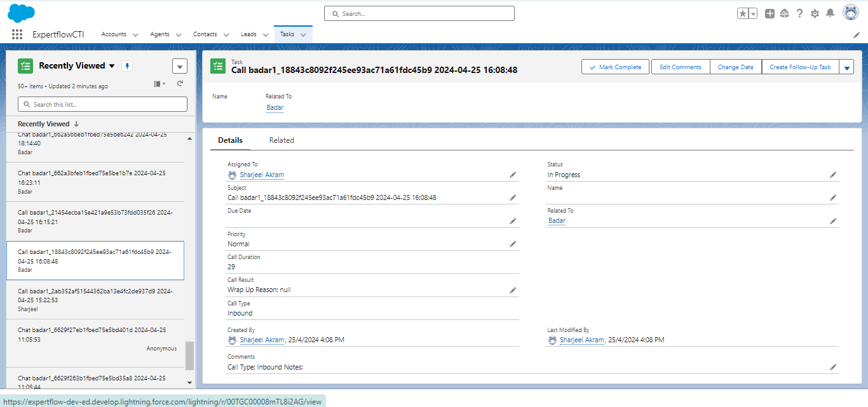The height and width of the screenshot is (407, 868).
Task: Add this page to favorites with star
Action: click(743, 13)
